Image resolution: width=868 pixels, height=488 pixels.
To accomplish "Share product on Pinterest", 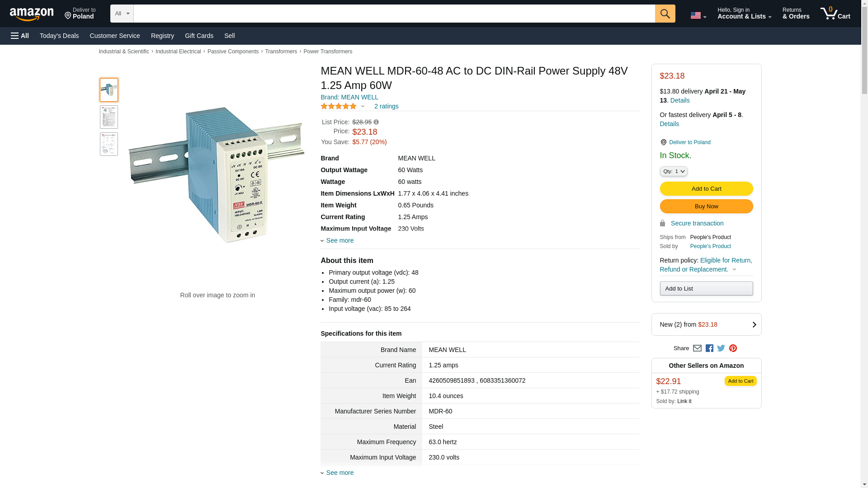I will [x=733, y=348].
